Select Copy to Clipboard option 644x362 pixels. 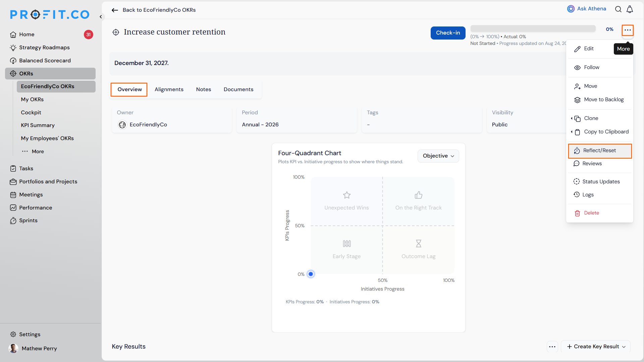[599, 132]
